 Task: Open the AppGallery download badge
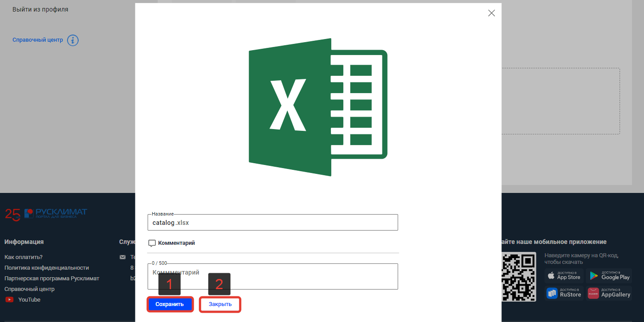pyautogui.click(x=609, y=293)
